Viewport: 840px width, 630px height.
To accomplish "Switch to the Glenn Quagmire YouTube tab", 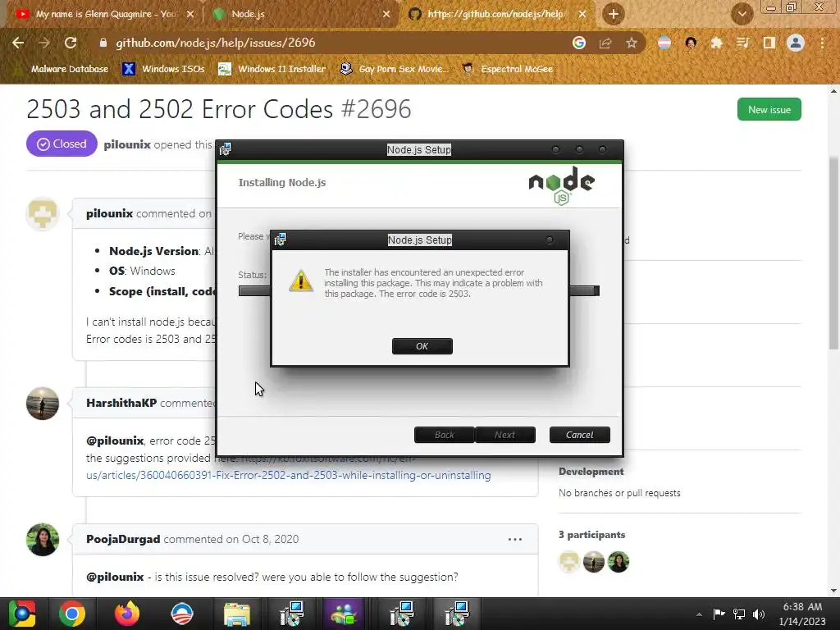I will click(104, 14).
